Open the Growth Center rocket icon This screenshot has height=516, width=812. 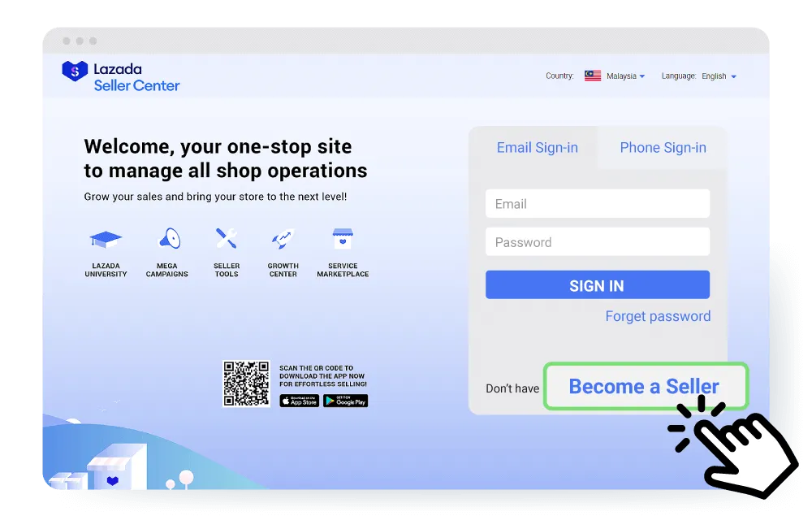coord(283,239)
